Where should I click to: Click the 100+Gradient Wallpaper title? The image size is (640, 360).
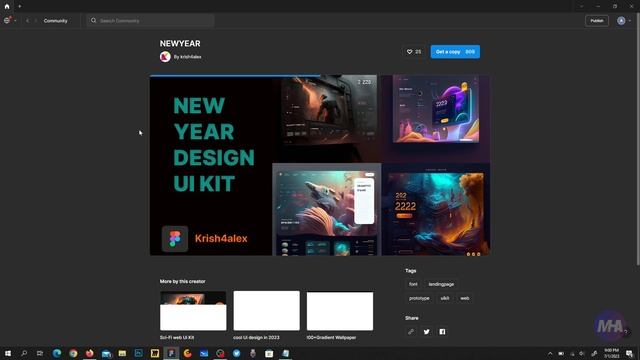pyautogui.click(x=331, y=338)
